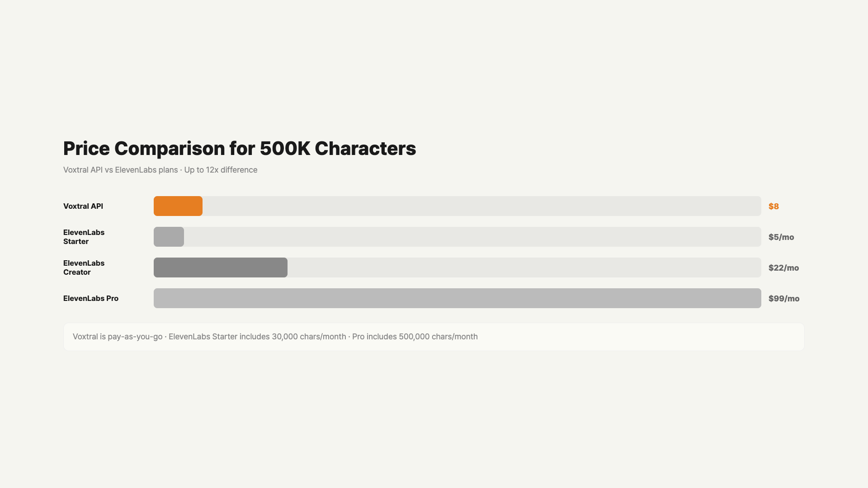This screenshot has height=488, width=868.
Task: Select the ElevenLabs Pro row label
Action: pos(91,298)
